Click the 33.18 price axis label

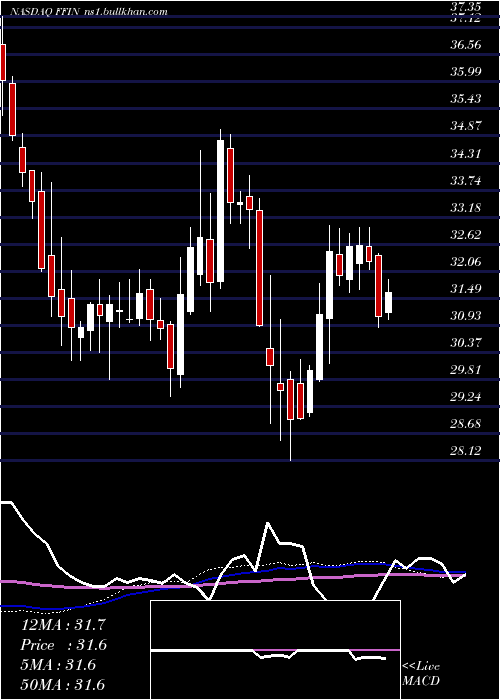pyautogui.click(x=466, y=208)
